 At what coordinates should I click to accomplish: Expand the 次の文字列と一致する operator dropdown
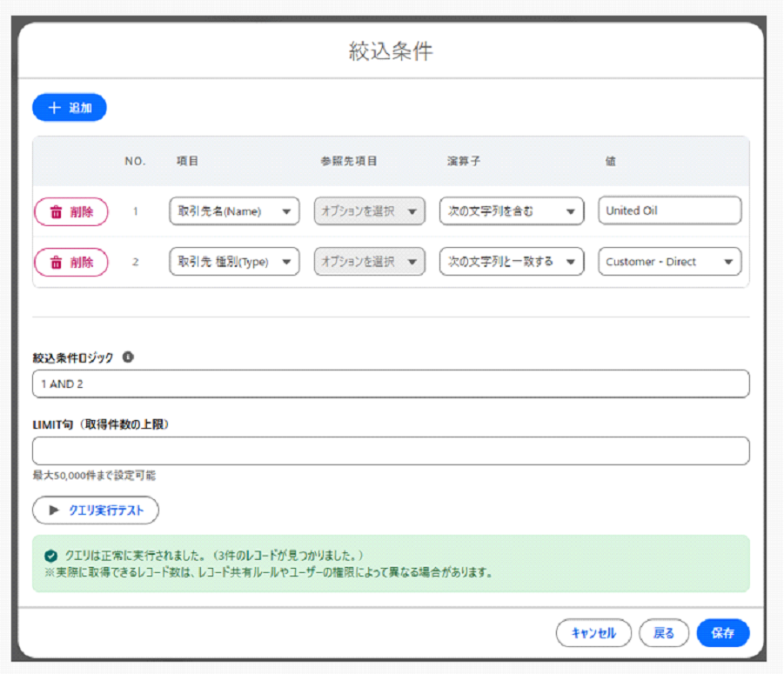click(x=511, y=262)
